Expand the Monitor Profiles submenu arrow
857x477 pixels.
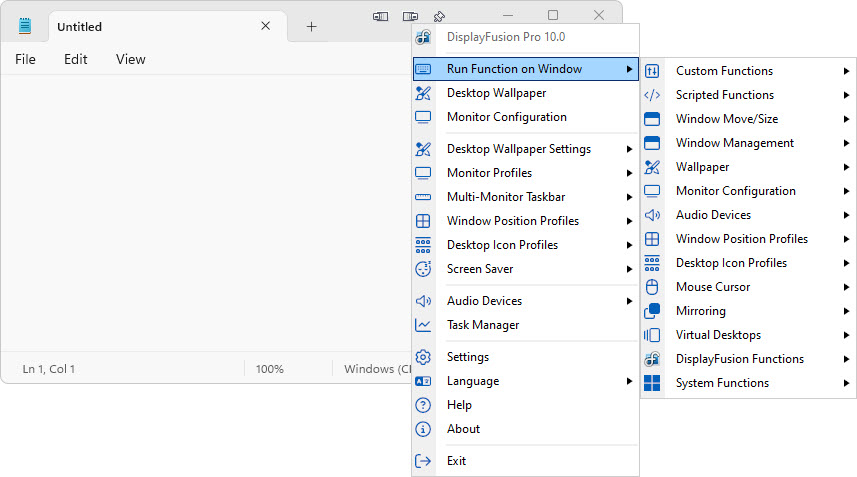click(629, 173)
